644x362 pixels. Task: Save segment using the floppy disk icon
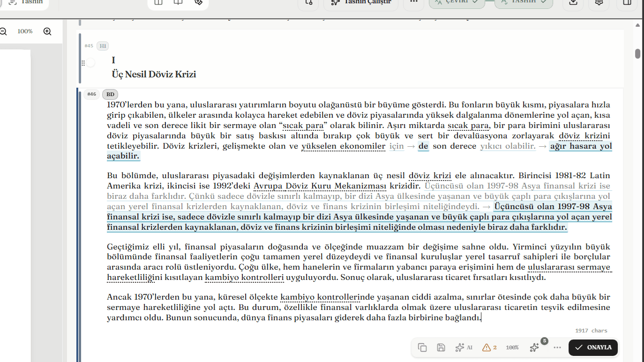coord(441,347)
